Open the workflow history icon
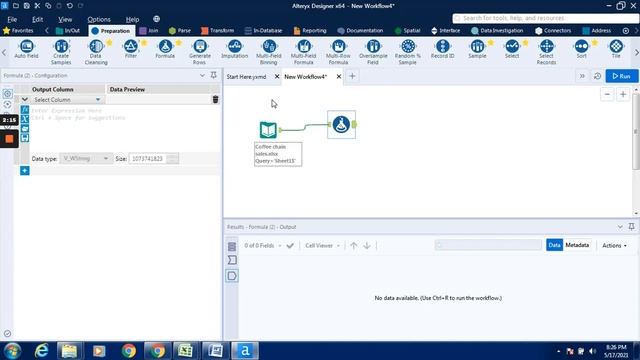640x360 pixels. [x=597, y=76]
